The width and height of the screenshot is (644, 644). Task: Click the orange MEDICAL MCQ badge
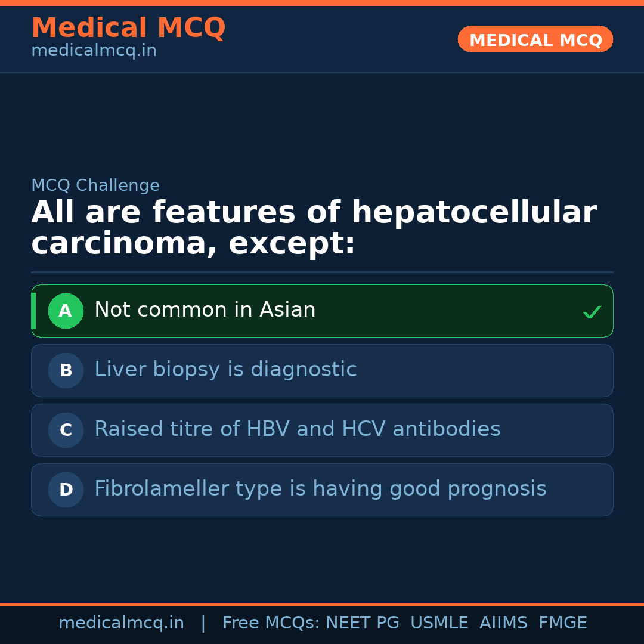535,40
